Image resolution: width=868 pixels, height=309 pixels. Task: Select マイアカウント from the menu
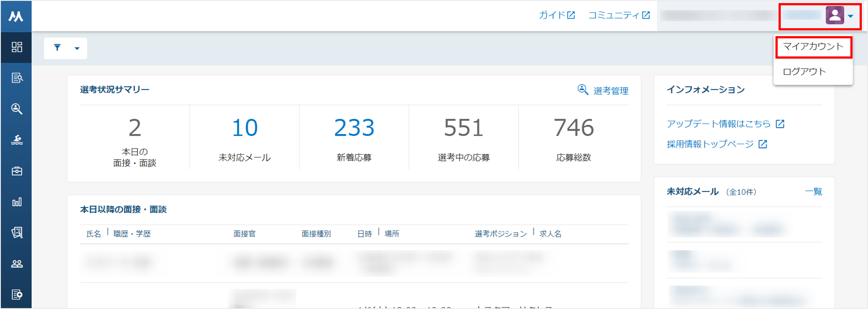click(813, 47)
